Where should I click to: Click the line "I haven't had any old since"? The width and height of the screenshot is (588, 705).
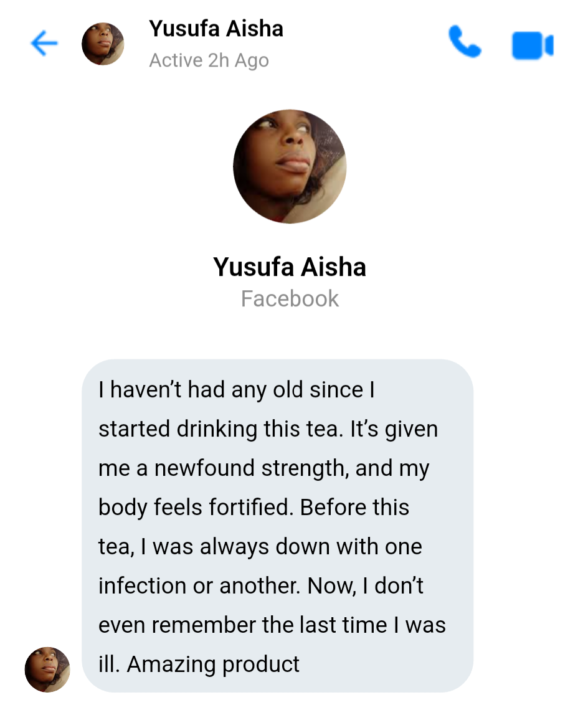coord(236,390)
